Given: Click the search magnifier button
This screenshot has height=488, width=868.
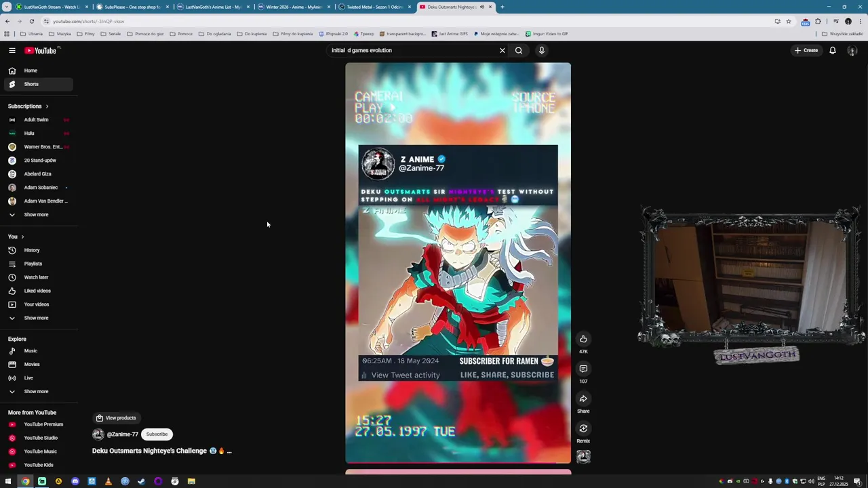Looking at the screenshot, I should coord(519,50).
